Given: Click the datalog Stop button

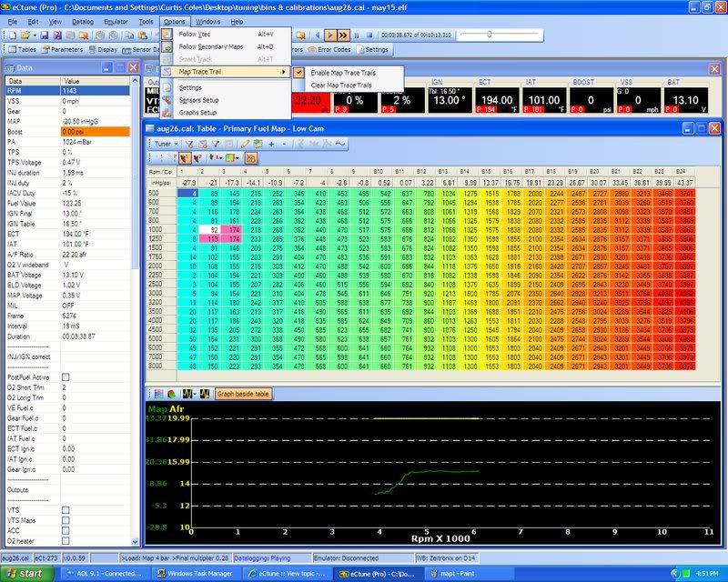Looking at the screenshot, I should tap(369, 35).
